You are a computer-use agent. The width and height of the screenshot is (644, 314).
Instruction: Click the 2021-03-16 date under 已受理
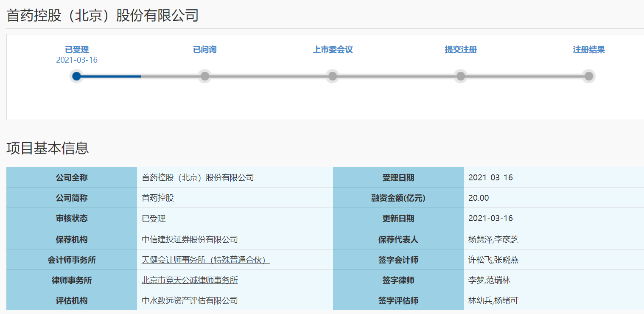(x=77, y=60)
